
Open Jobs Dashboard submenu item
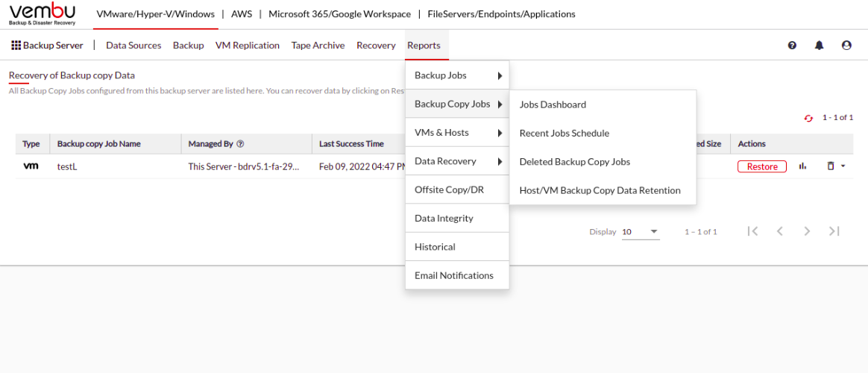pos(603,104)
